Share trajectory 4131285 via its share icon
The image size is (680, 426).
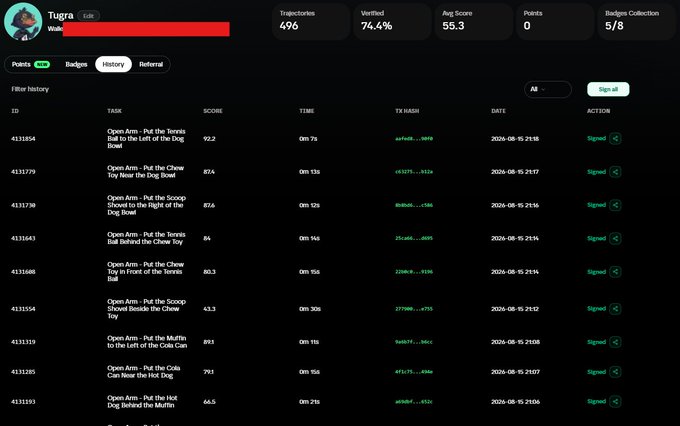pyautogui.click(x=615, y=372)
